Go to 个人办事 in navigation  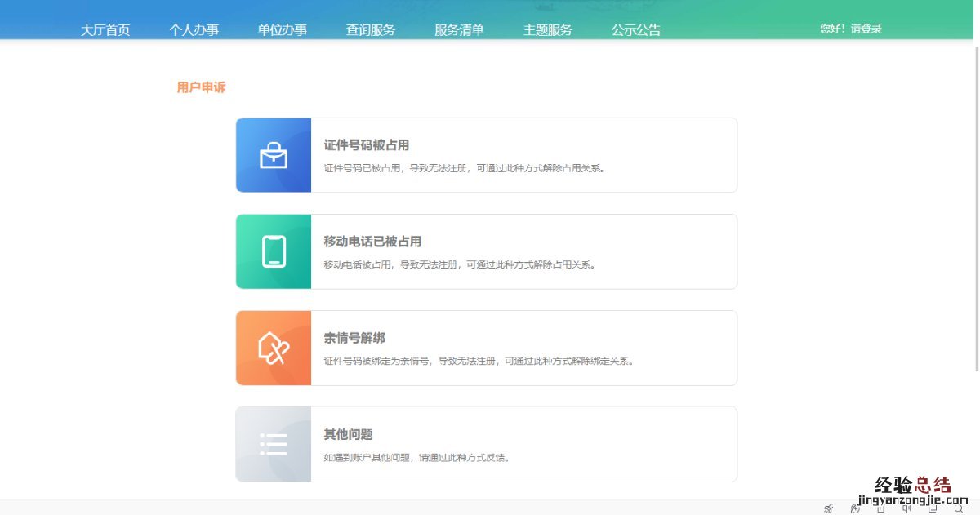click(194, 30)
